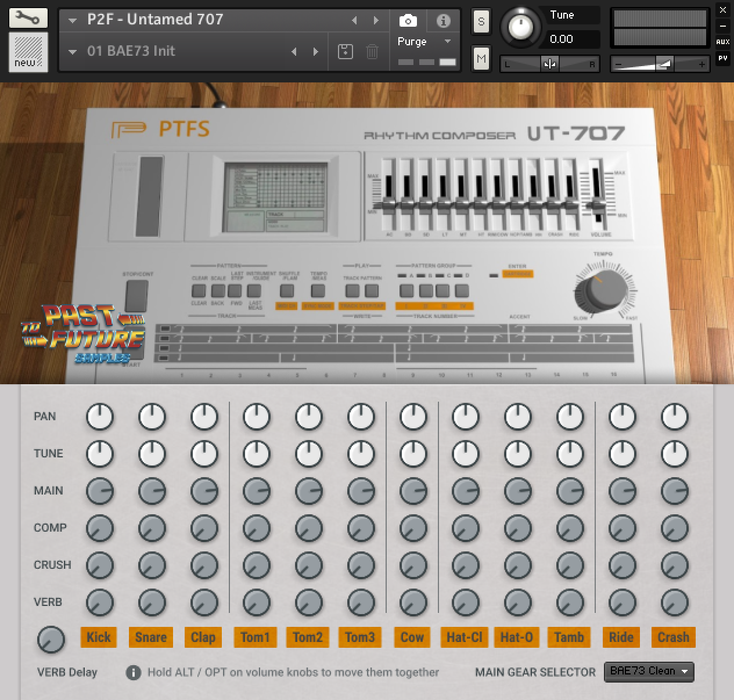
Task: Select the Hat-Cl button
Action: (465, 637)
